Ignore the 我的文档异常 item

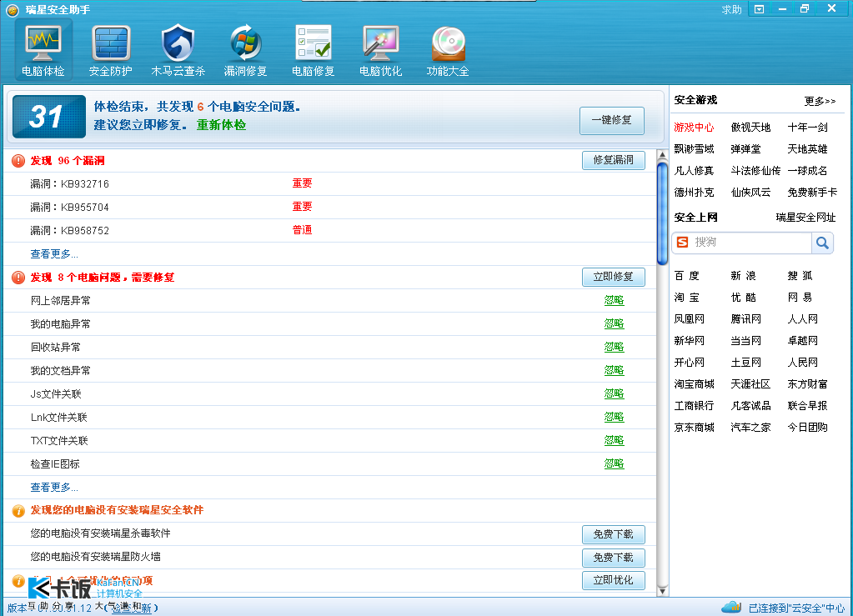click(615, 370)
